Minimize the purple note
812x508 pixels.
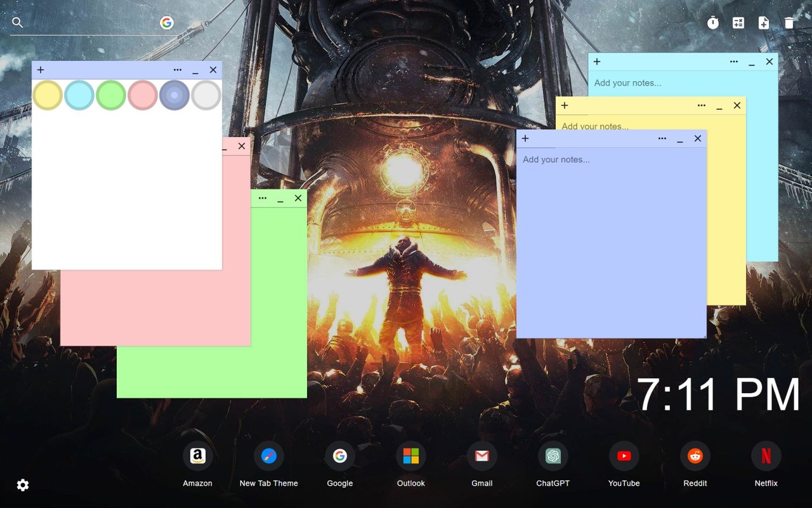click(x=680, y=140)
